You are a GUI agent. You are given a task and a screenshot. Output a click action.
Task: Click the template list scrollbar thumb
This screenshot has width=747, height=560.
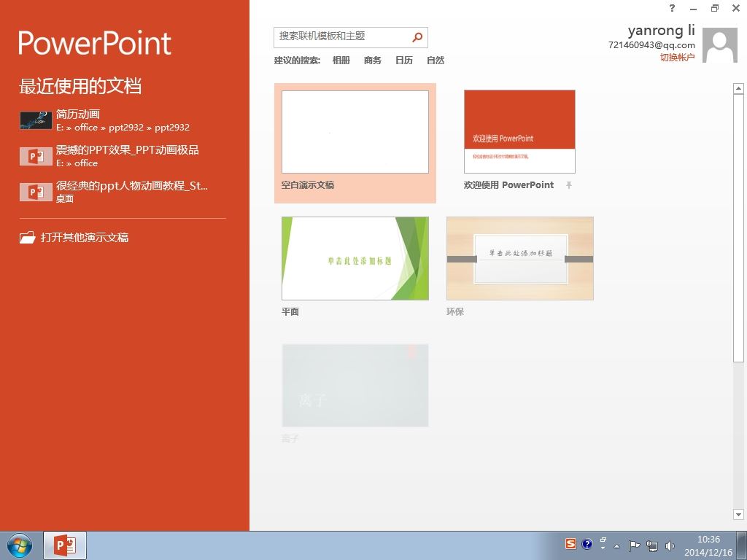(738, 228)
